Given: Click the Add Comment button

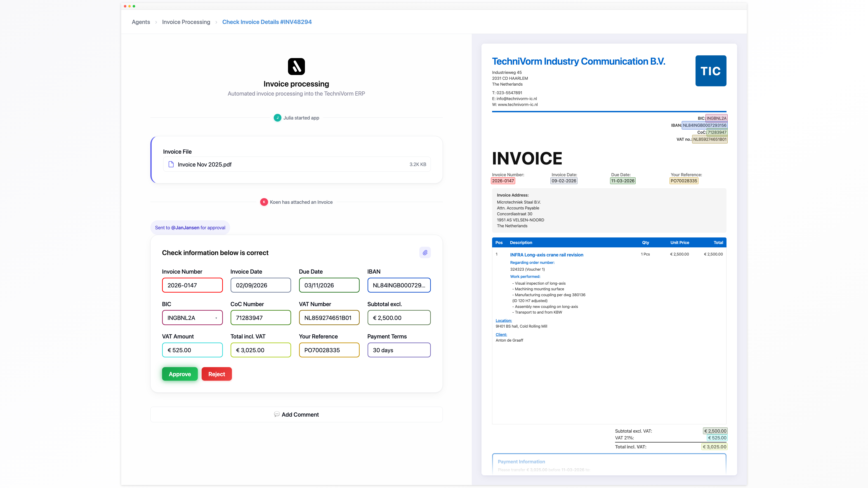Looking at the screenshot, I should pos(296,414).
